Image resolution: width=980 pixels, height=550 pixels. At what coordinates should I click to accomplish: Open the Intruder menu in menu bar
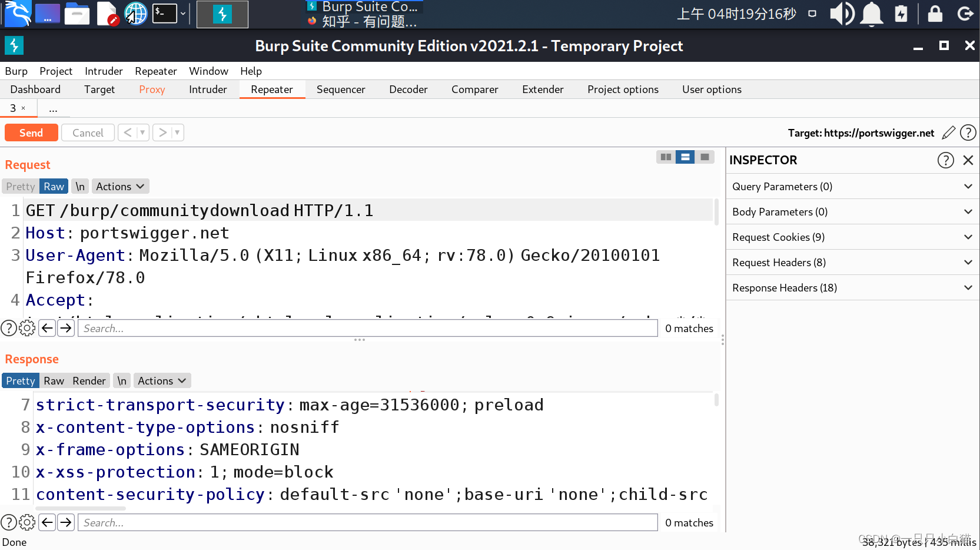pyautogui.click(x=104, y=71)
